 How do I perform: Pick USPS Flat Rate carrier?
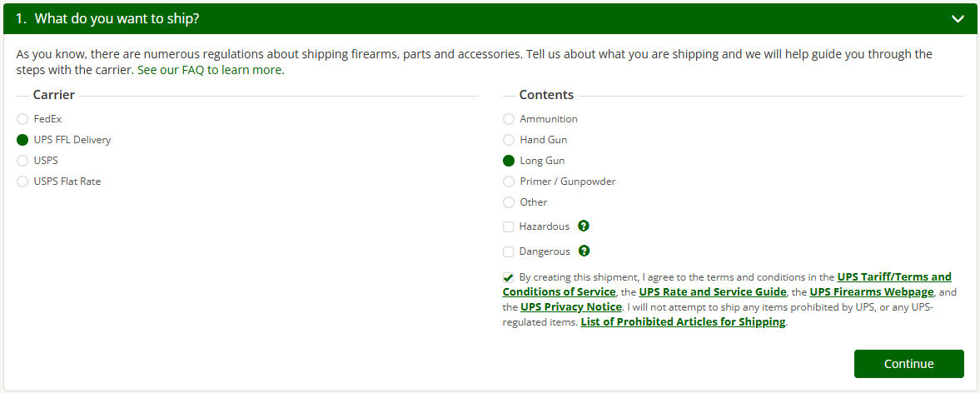pyautogui.click(x=22, y=182)
